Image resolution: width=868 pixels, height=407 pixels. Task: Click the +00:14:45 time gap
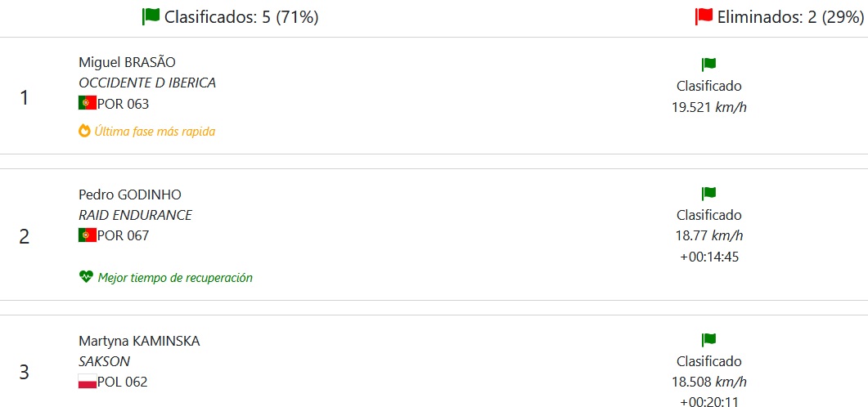[708, 257]
